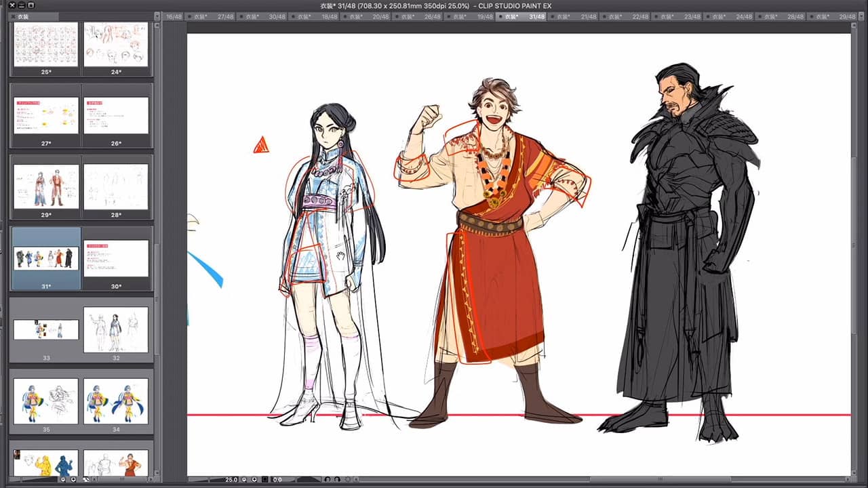Open page 32 thumbnail

tap(116, 330)
